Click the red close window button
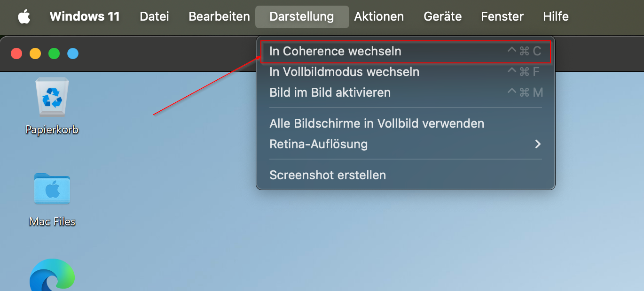Screen dimensions: 644x291 point(16,54)
